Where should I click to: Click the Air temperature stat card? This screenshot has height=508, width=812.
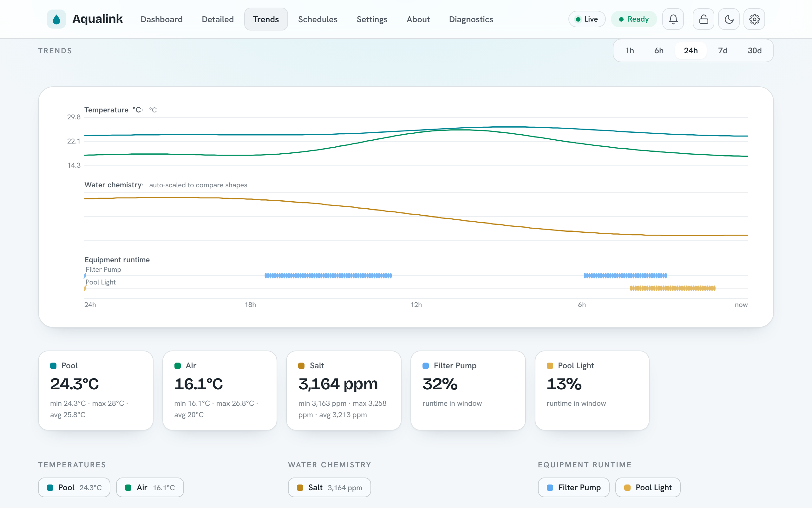click(x=220, y=391)
